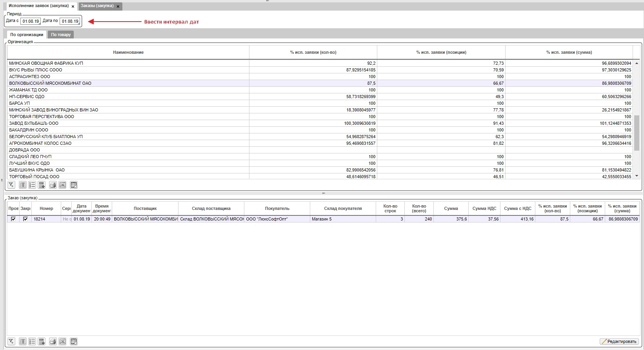Print the Организация table
Viewport: 644px width, 350px height.
tap(53, 185)
